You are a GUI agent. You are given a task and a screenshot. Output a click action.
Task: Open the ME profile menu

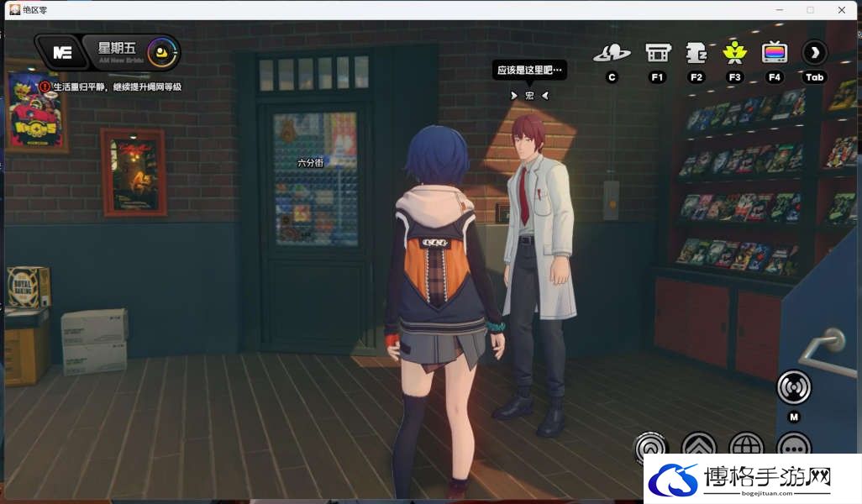tap(62, 52)
